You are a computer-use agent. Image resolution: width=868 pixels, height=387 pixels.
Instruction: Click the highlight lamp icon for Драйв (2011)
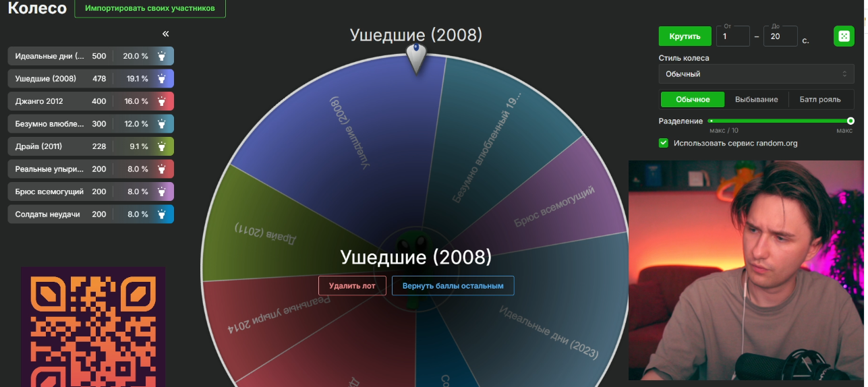click(x=161, y=146)
